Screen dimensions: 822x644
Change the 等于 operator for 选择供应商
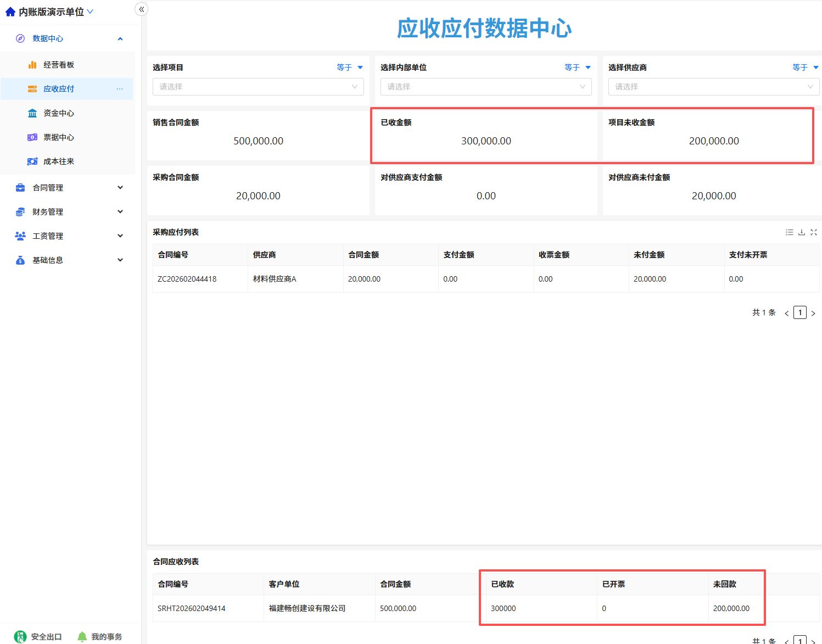click(x=806, y=68)
